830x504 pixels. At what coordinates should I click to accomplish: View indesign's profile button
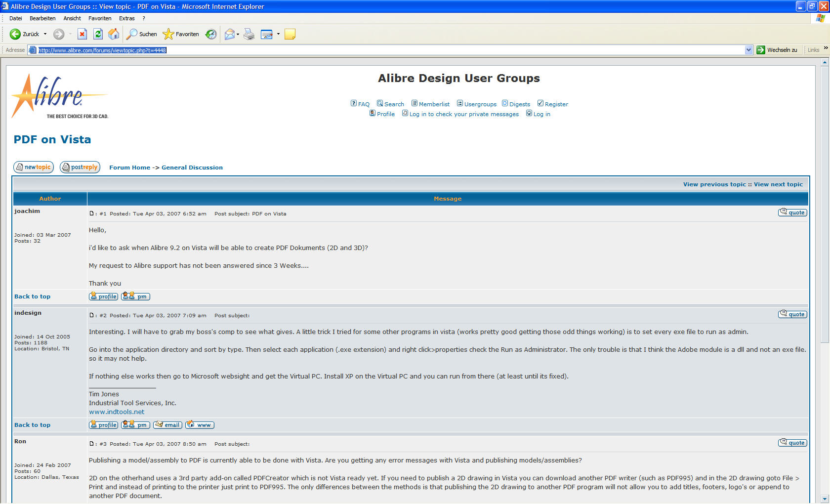103,425
